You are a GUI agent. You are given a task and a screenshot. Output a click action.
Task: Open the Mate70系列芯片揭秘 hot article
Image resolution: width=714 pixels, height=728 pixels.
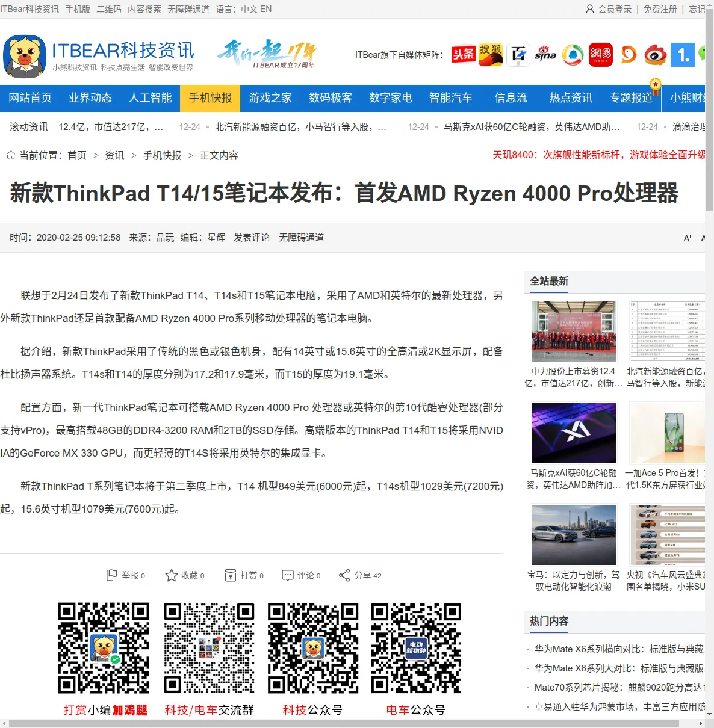619,688
